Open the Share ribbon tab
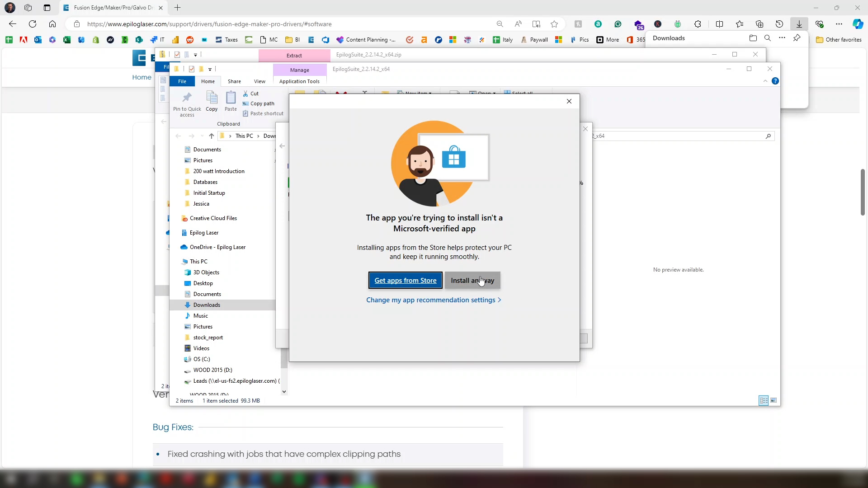 pos(234,81)
